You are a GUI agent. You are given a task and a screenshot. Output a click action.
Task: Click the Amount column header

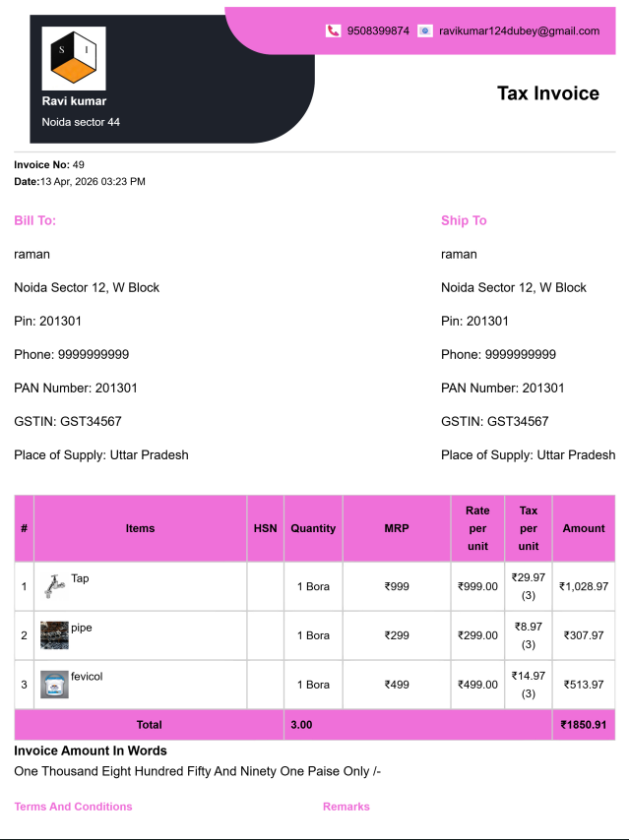[x=584, y=528]
